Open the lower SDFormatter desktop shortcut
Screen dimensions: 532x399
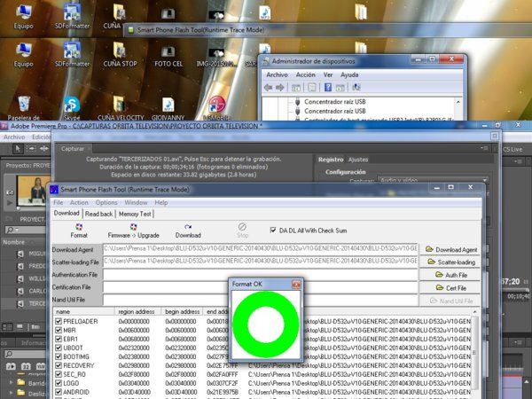click(x=72, y=54)
